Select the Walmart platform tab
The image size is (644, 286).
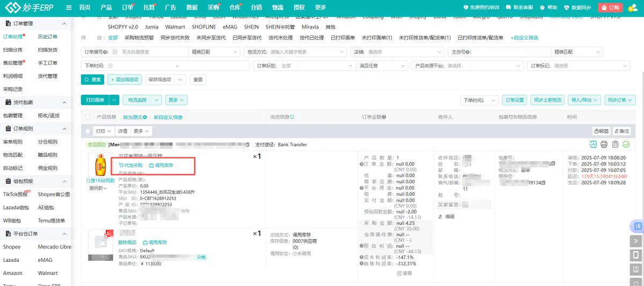point(175,27)
